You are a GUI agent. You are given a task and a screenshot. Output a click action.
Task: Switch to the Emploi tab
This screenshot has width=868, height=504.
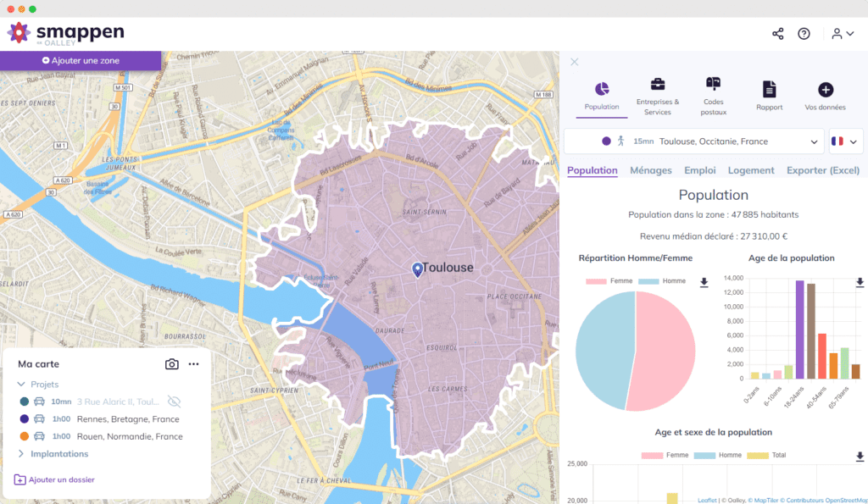(x=699, y=170)
